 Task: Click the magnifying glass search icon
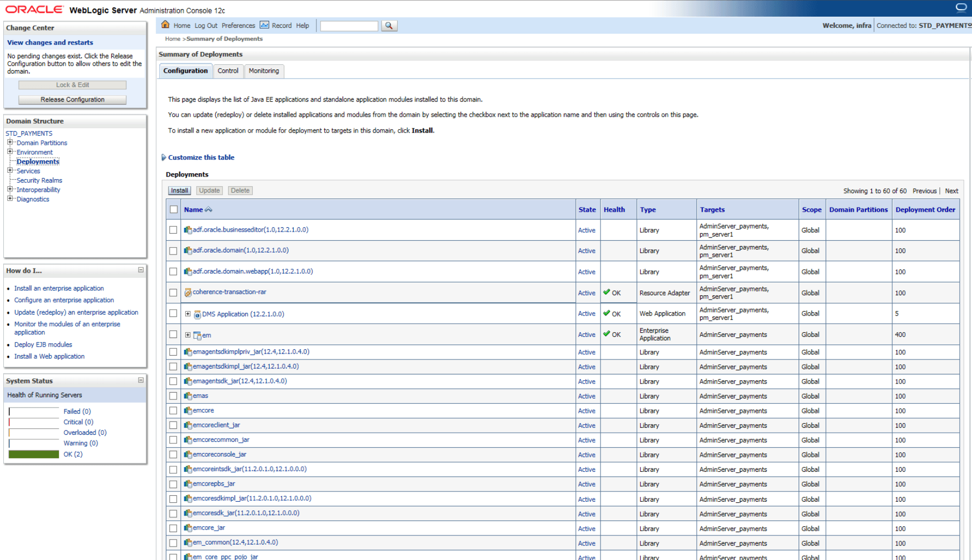[389, 25]
